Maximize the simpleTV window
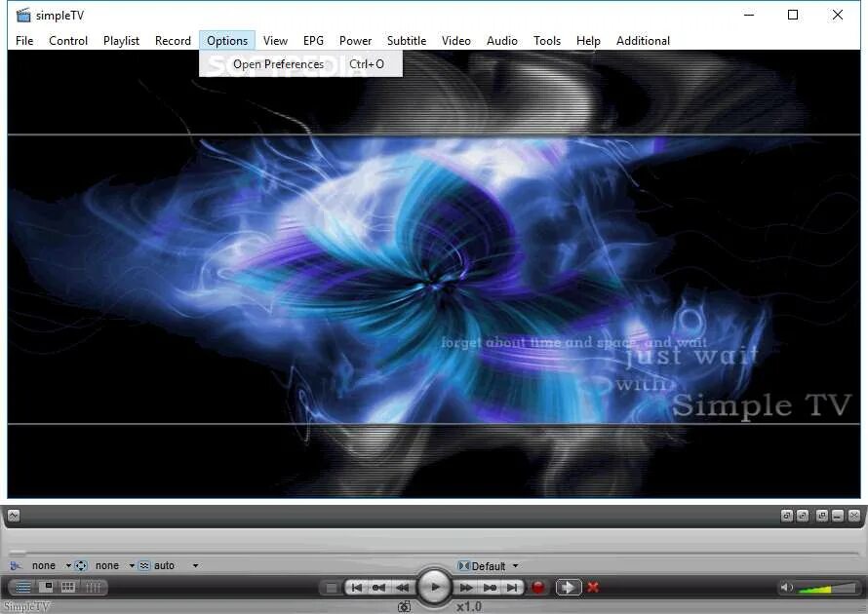Screen dimensions: 868x614 point(793,15)
